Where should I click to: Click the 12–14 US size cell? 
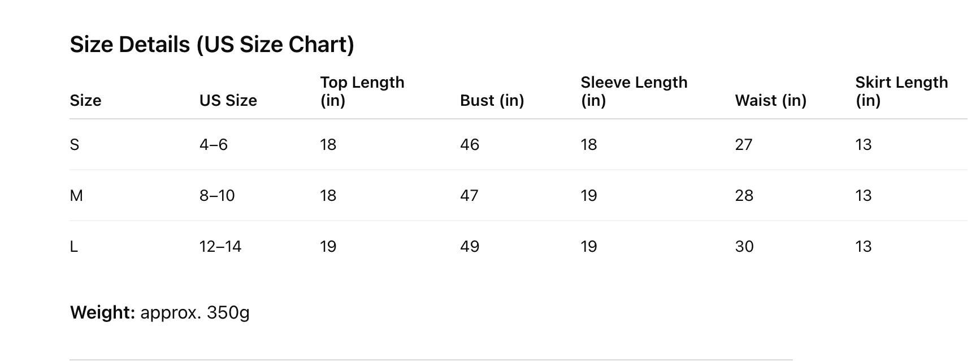(220, 247)
